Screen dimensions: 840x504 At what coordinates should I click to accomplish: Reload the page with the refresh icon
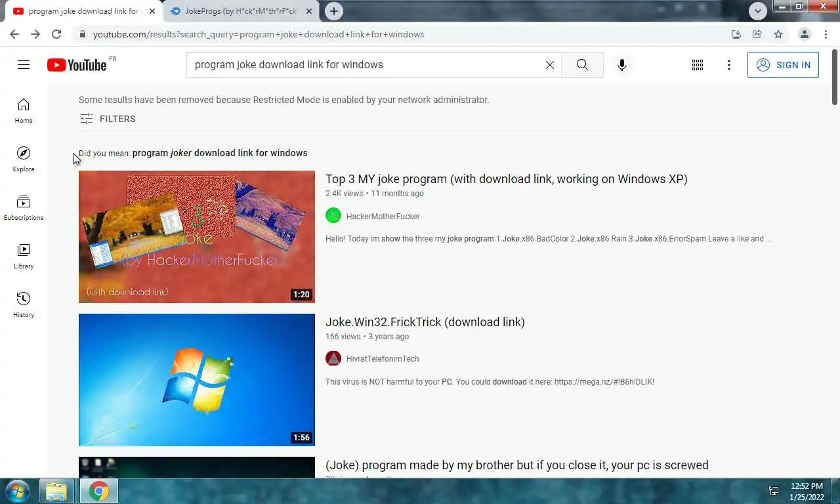pyautogui.click(x=56, y=34)
